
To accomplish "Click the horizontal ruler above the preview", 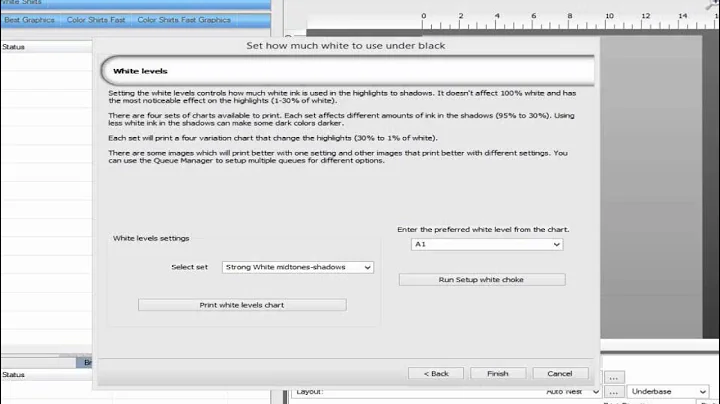I will point(513,21).
